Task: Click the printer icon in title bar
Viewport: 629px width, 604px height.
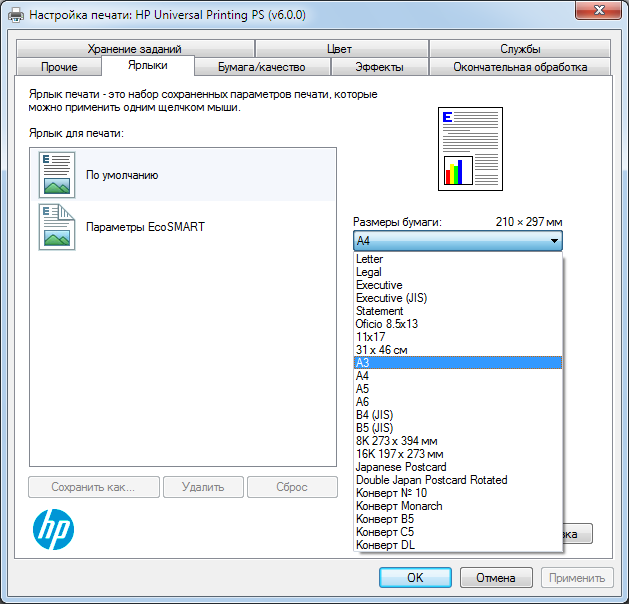Action: (16, 15)
